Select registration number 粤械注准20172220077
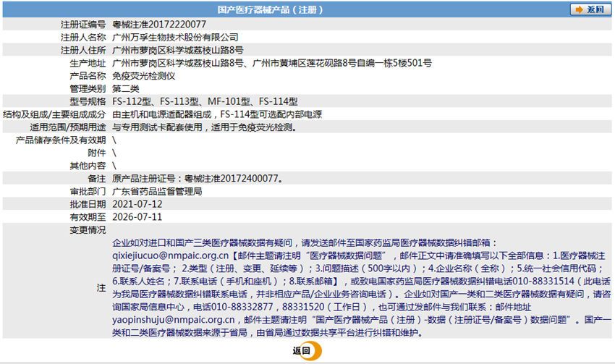The image size is (615, 364). (159, 25)
